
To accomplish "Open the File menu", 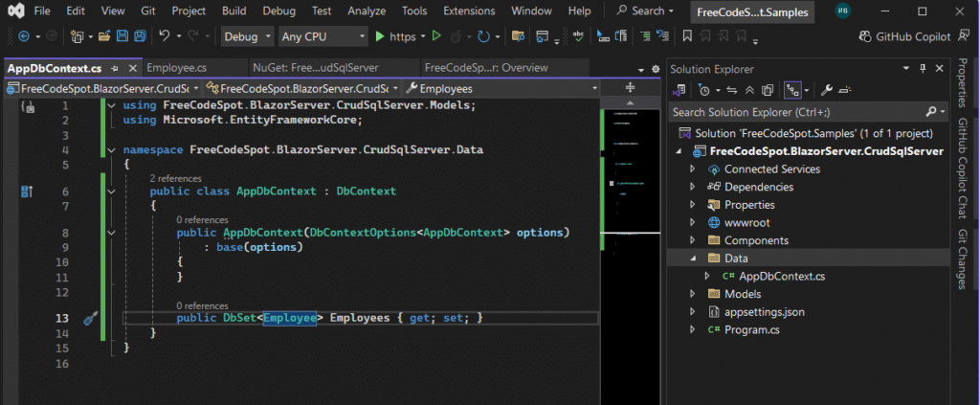I will (42, 11).
